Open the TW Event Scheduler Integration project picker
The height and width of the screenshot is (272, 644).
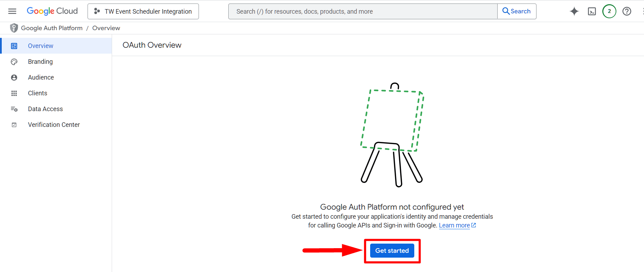(x=143, y=11)
